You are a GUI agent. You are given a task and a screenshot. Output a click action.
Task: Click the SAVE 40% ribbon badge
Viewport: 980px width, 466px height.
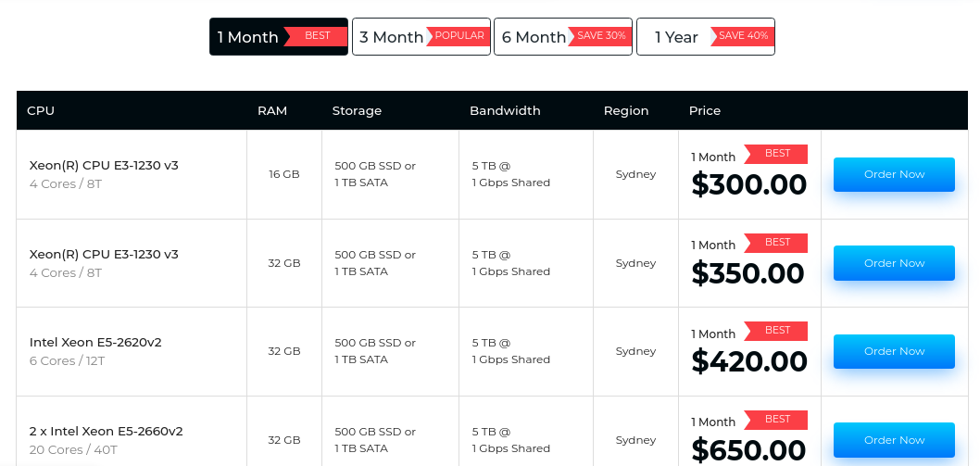coord(742,36)
